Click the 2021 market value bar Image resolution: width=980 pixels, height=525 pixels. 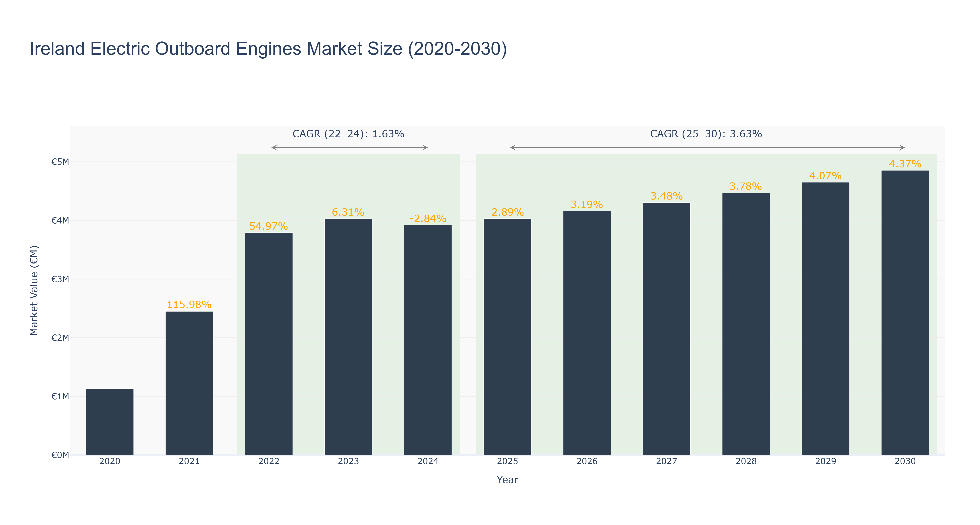[189, 383]
